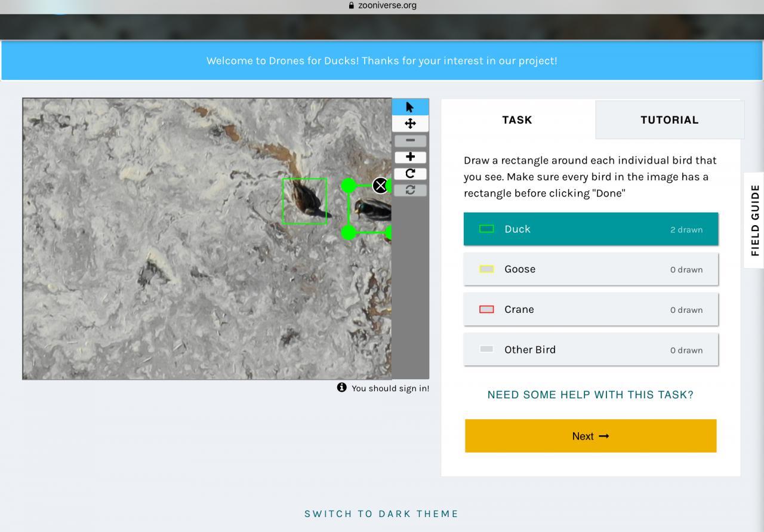Rotate the image with the rotate button

(410, 174)
